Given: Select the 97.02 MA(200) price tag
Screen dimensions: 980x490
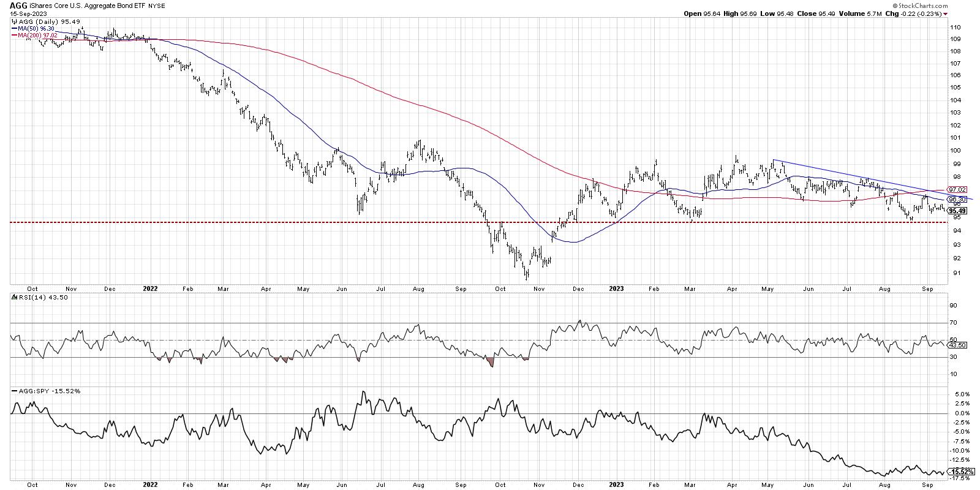Looking at the screenshot, I should (957, 190).
